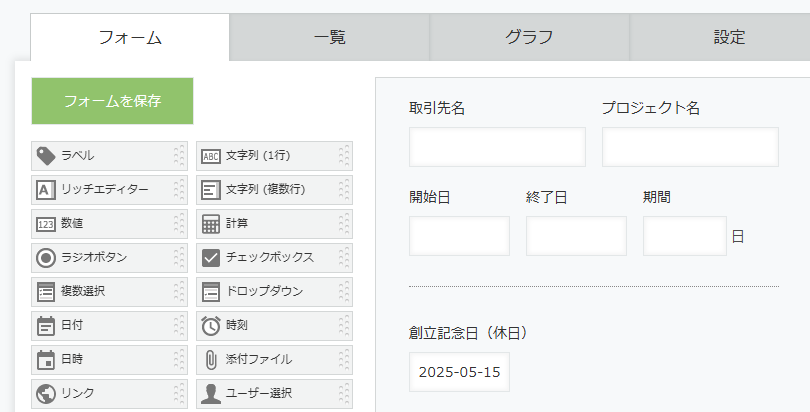Select the 計算 calculator icon

(x=211, y=224)
